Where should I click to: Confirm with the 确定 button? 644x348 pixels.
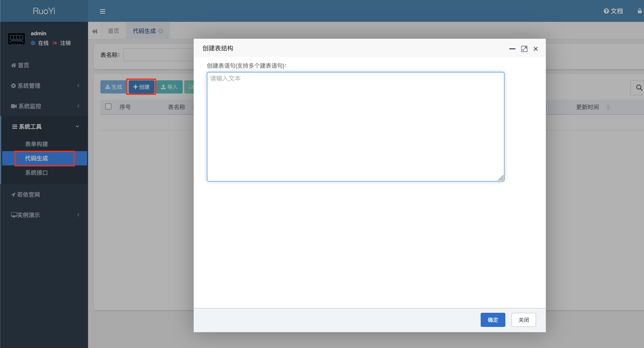coord(493,320)
